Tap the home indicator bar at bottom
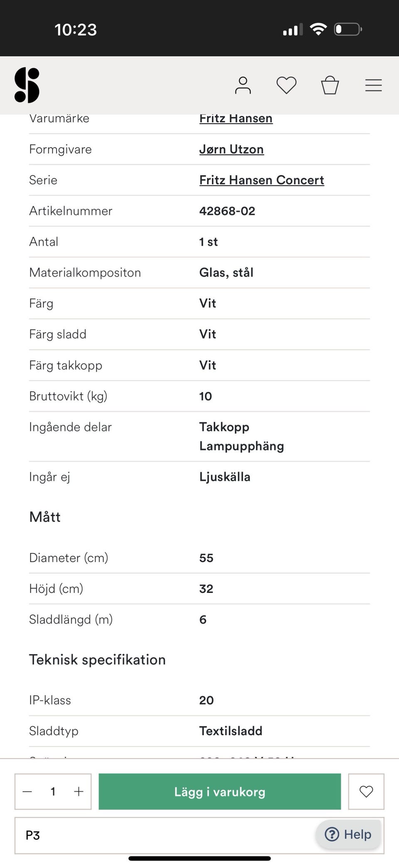 tap(199, 858)
